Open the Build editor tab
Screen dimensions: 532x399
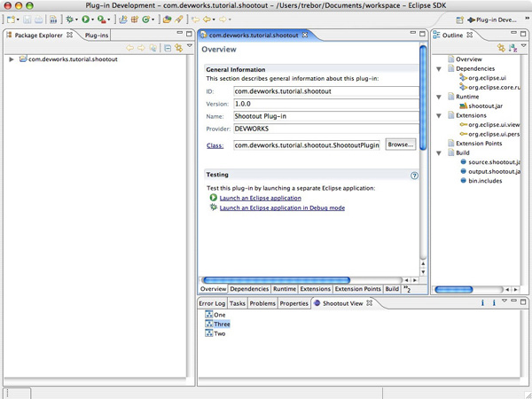pos(392,289)
